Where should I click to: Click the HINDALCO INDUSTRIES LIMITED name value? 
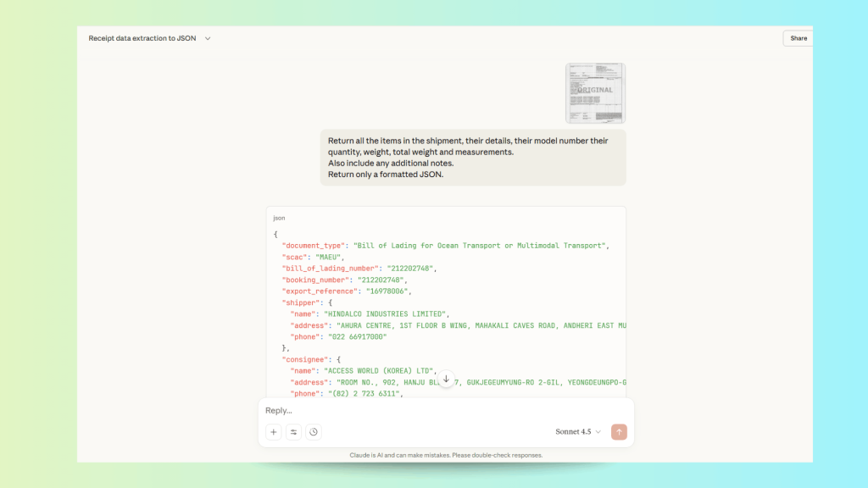pos(386,313)
